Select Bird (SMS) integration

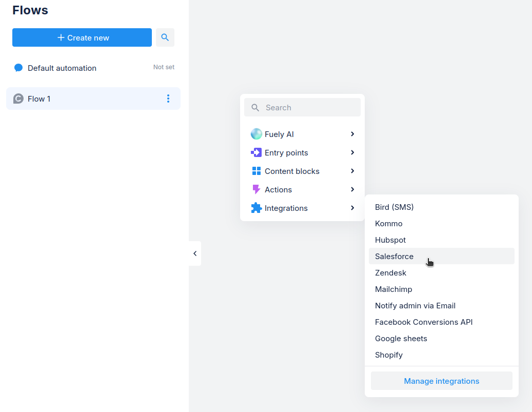point(441,207)
